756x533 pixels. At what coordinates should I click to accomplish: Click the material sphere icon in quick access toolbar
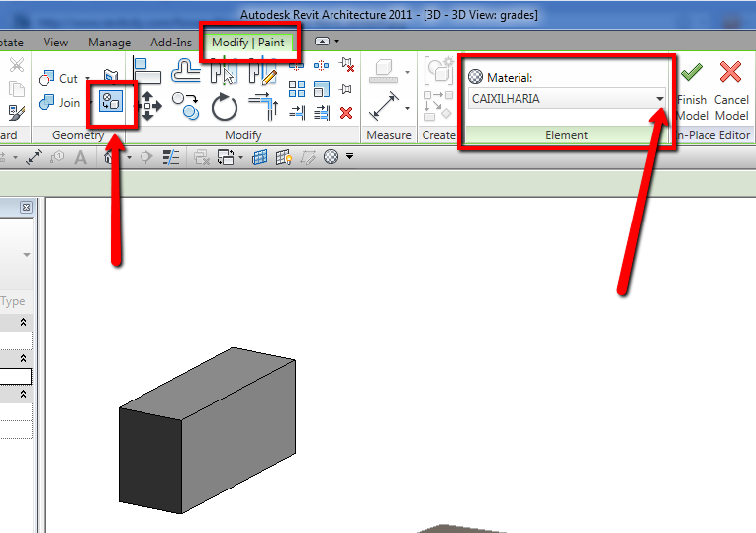[331, 157]
